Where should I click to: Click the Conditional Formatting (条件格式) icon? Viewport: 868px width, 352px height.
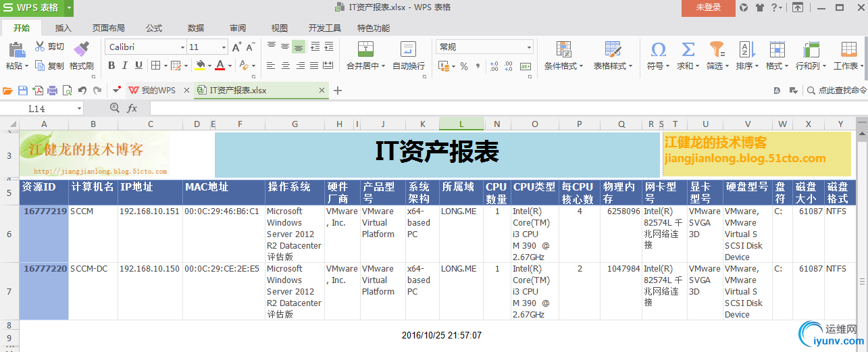tap(564, 49)
